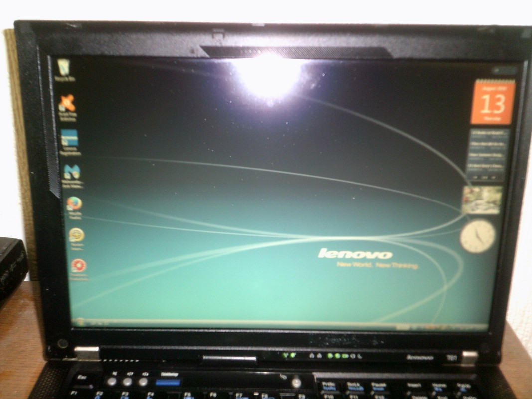Open the Mozilla Firefox desktop shortcut
The image size is (532, 399).
[x=74, y=207]
